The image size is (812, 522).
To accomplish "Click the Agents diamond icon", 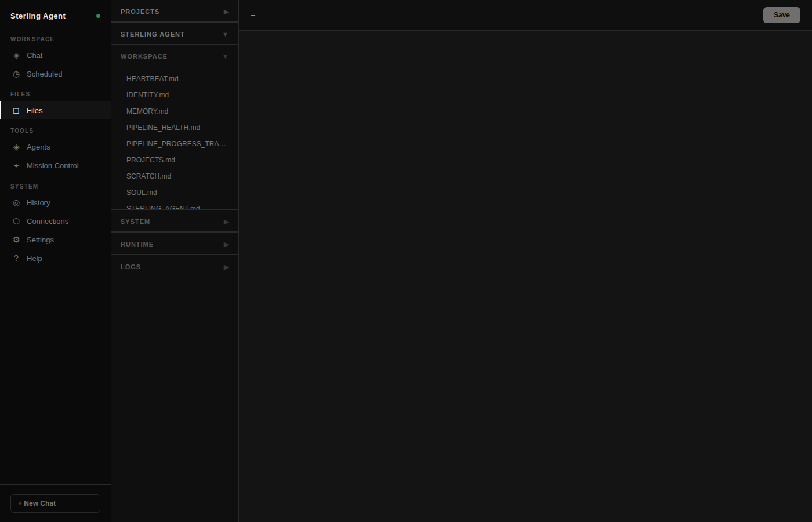I will click(x=16, y=147).
